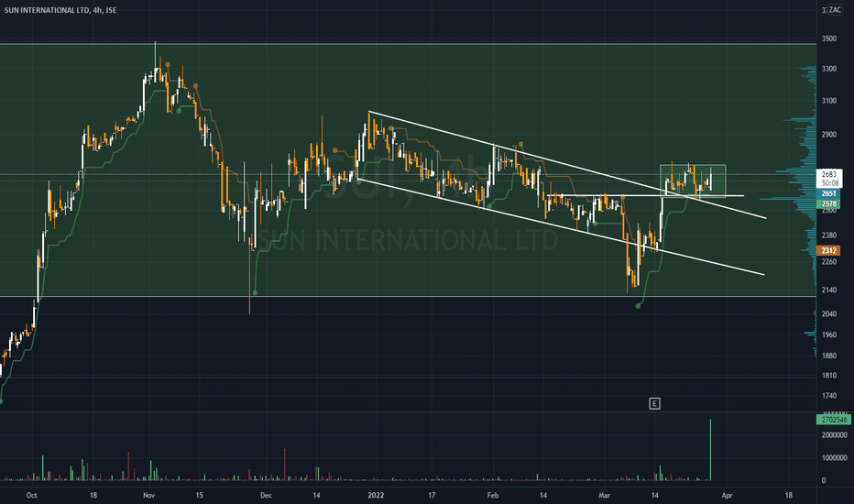Click the tall green volume spike bar
854x504 pixels.
click(x=710, y=450)
